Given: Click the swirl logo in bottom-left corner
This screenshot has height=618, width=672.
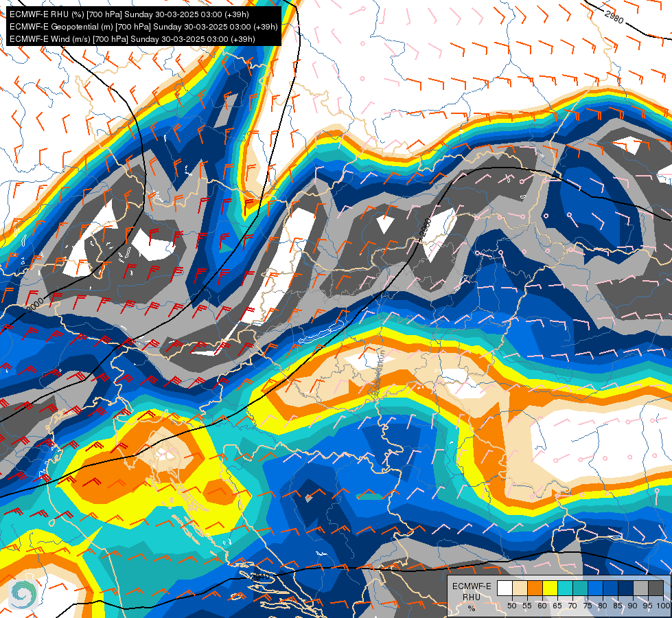Looking at the screenshot, I should coord(23,595).
